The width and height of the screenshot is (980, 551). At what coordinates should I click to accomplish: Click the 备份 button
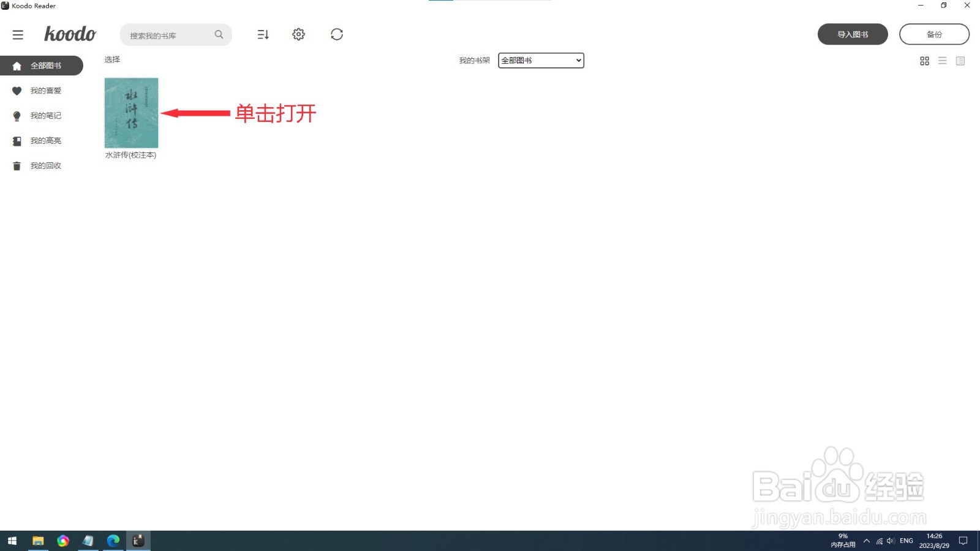[935, 34]
